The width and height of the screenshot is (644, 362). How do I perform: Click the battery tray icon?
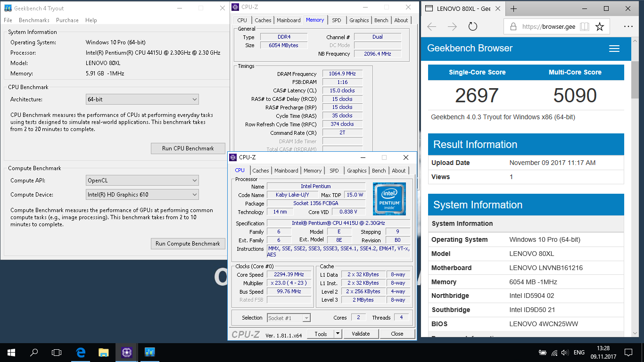543,352
